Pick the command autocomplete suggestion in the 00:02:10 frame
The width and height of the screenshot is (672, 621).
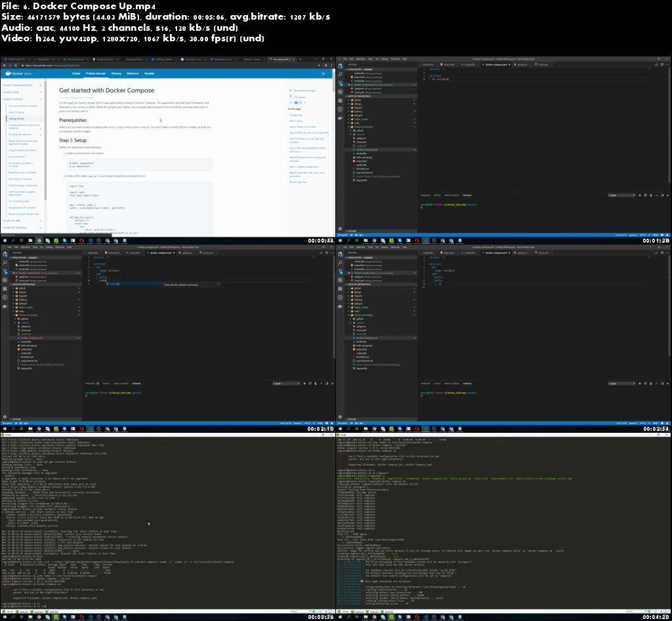pyautogui.click(x=115, y=284)
